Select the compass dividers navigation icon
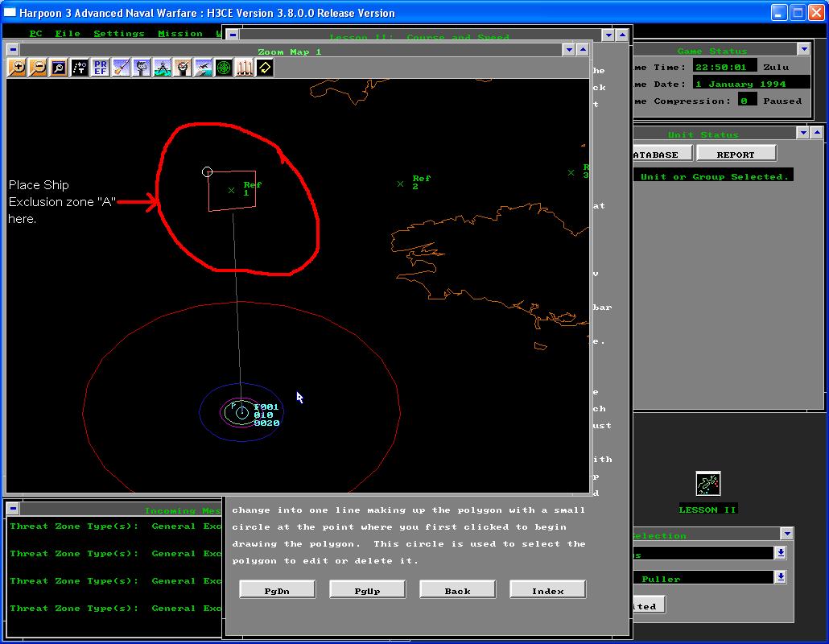The width and height of the screenshot is (829, 644). coord(162,68)
